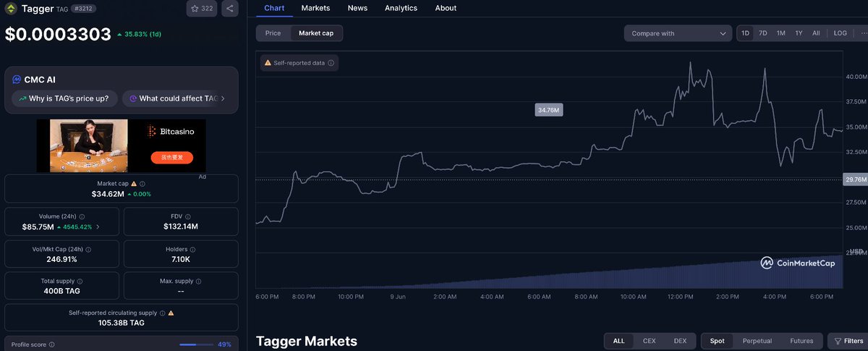
Task: Click the Tagger coin logo icon
Action: click(11, 9)
